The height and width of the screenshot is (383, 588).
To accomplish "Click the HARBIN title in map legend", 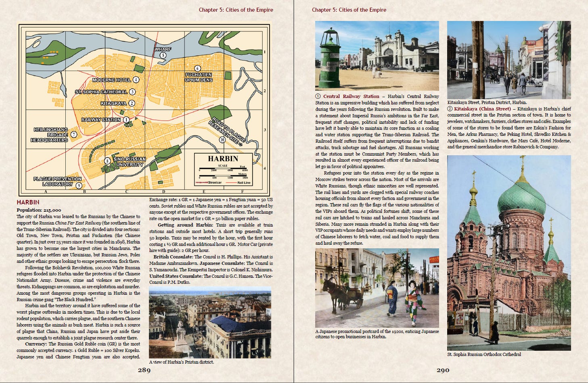I will tap(223, 158).
